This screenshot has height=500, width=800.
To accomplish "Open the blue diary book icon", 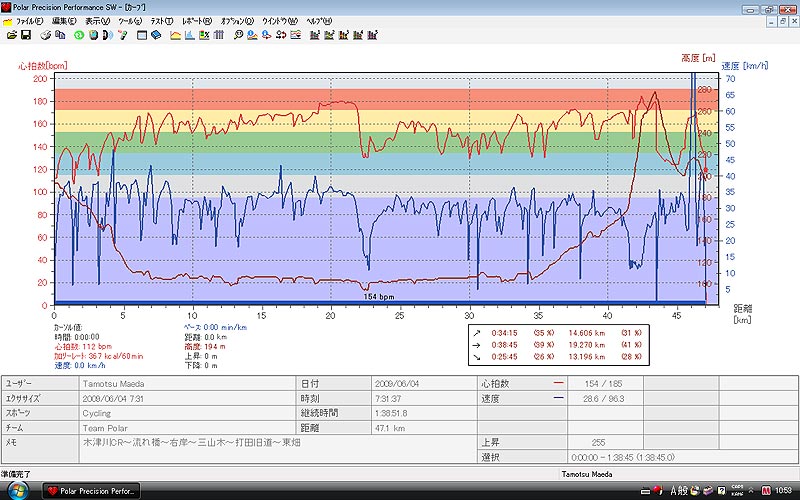I will tap(156, 35).
